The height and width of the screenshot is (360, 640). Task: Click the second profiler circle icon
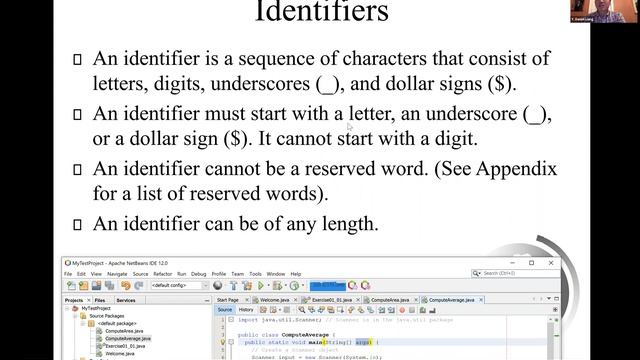pos(365,285)
